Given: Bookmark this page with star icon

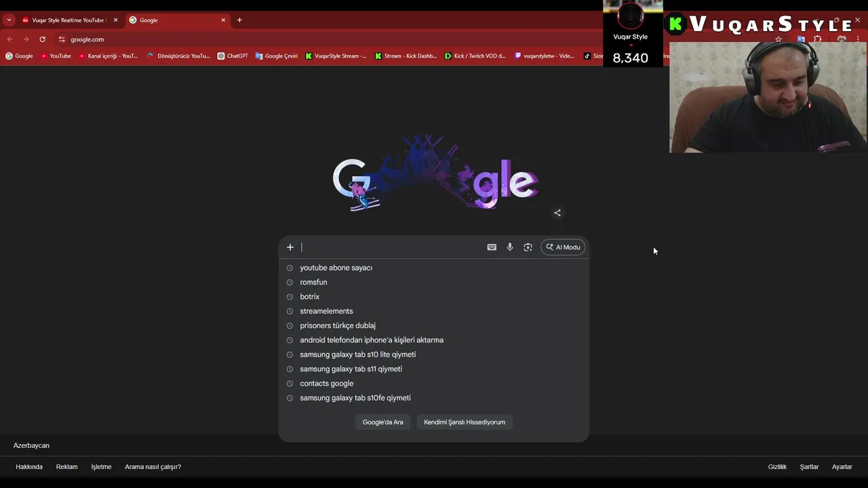Looking at the screenshot, I should point(778,39).
